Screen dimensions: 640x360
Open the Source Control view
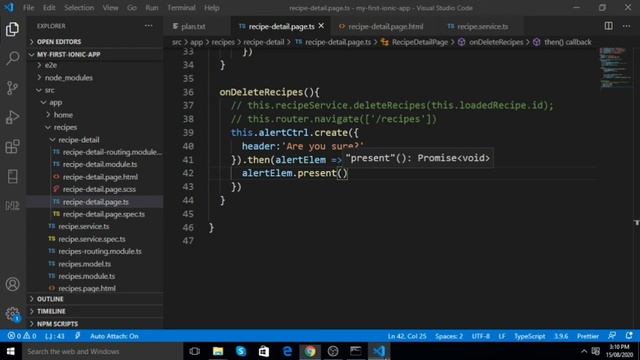12,88
